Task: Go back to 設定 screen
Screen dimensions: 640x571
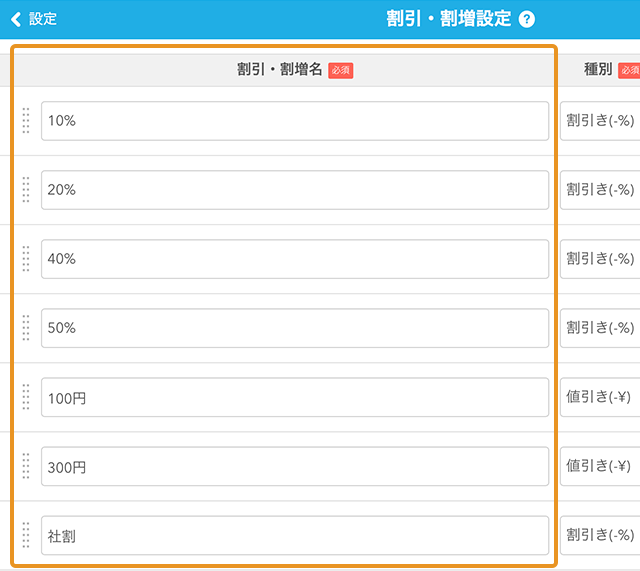Action: [x=33, y=19]
